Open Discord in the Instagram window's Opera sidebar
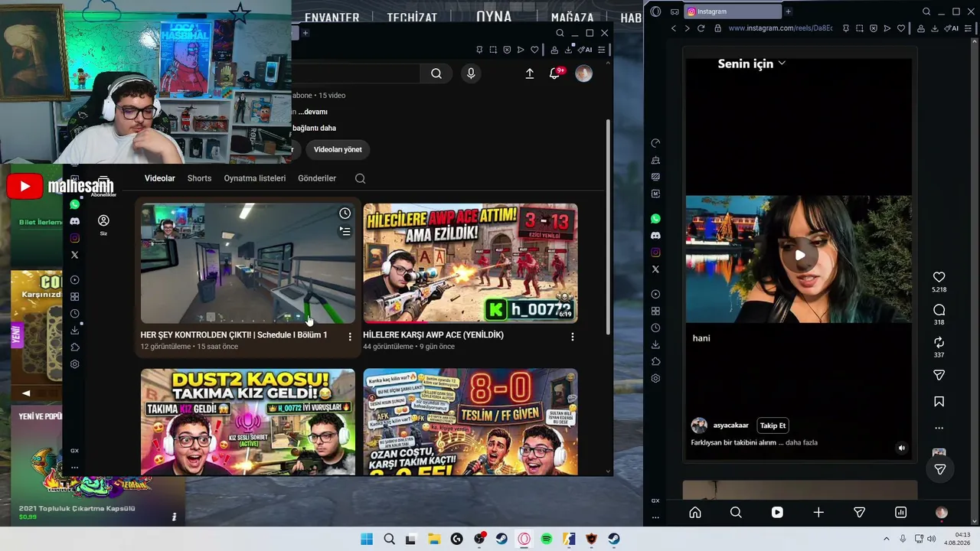 coord(655,236)
